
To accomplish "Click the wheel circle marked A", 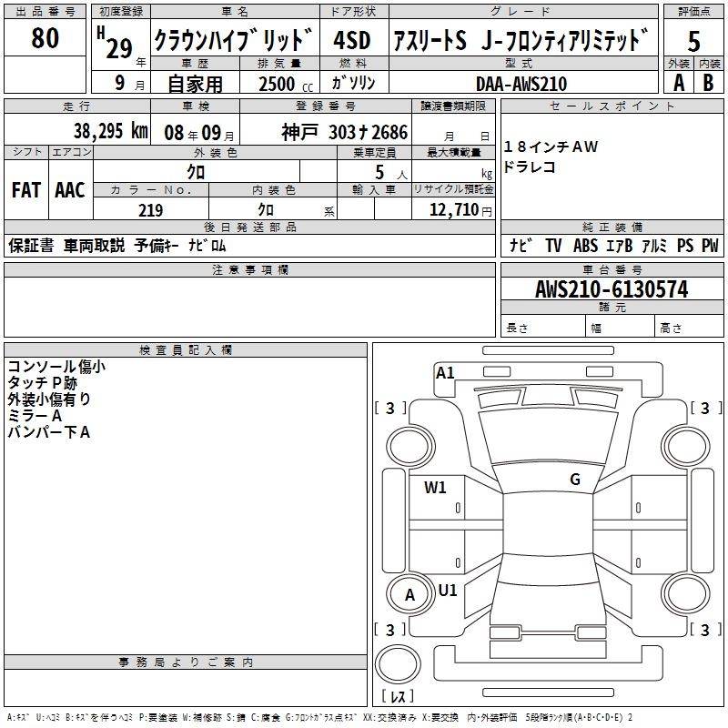I will [410, 595].
